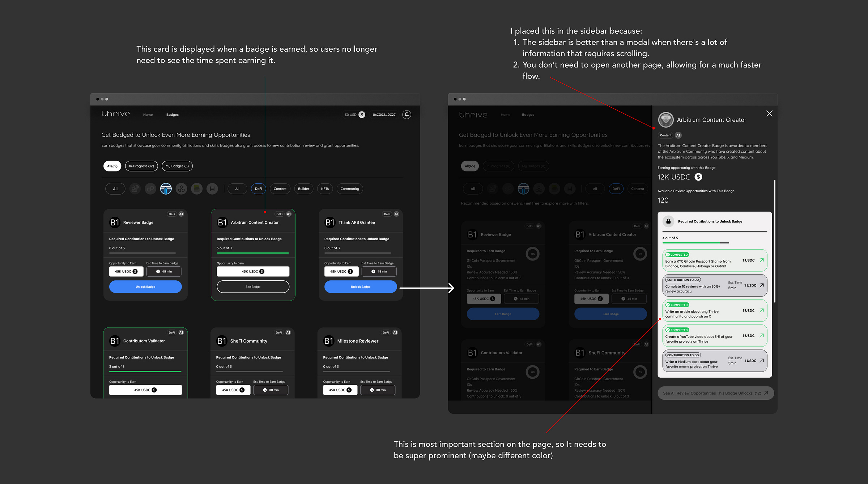
Task: Open the Badges tab in the left window
Action: coord(173,115)
